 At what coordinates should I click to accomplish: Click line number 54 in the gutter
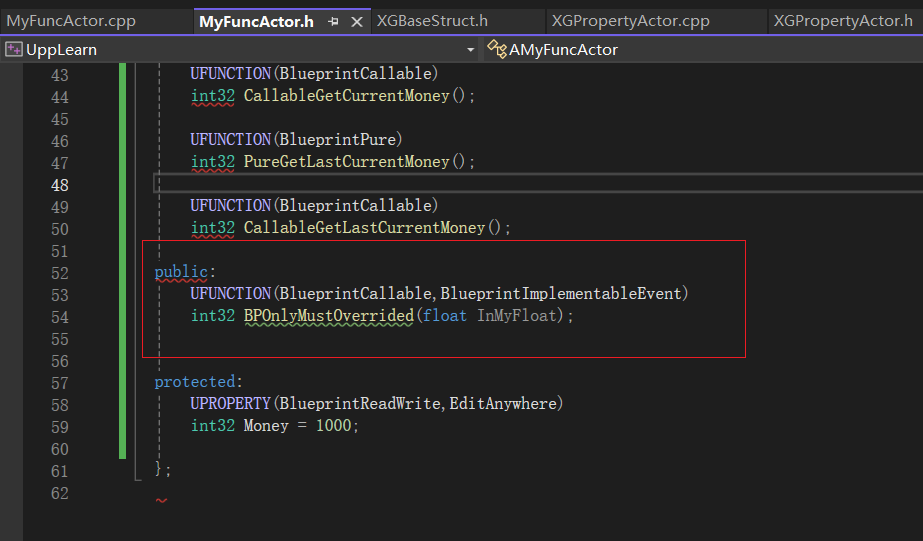[x=59, y=317]
